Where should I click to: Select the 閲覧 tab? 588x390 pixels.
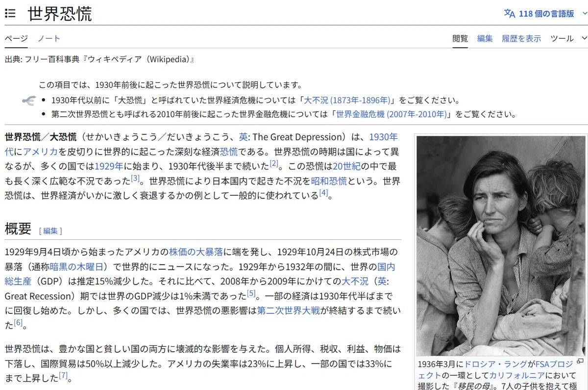[460, 38]
